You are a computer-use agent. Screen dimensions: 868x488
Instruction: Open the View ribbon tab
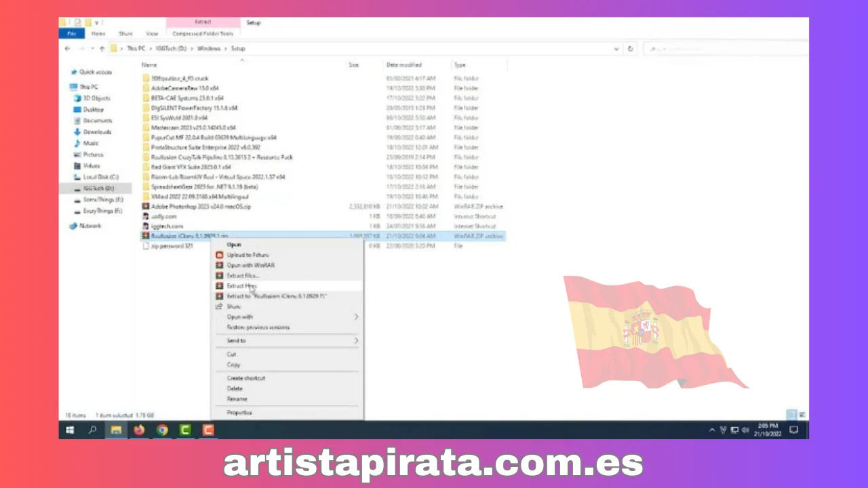point(152,33)
